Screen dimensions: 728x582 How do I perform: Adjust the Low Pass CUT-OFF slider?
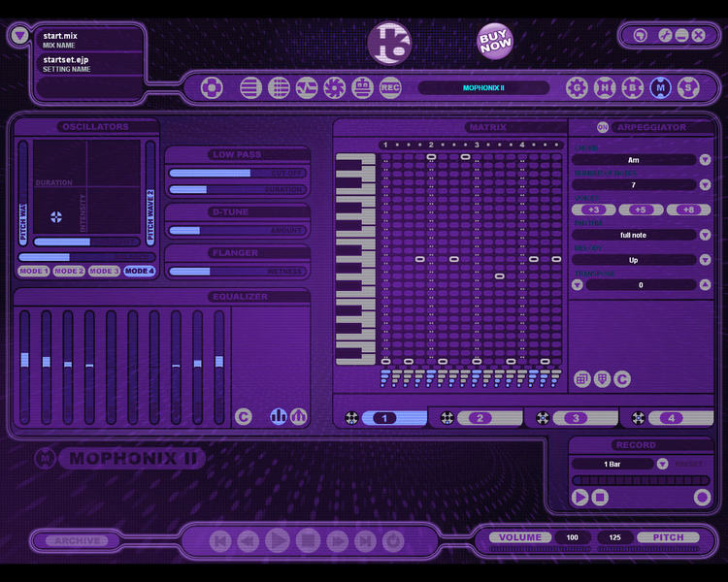(237, 173)
